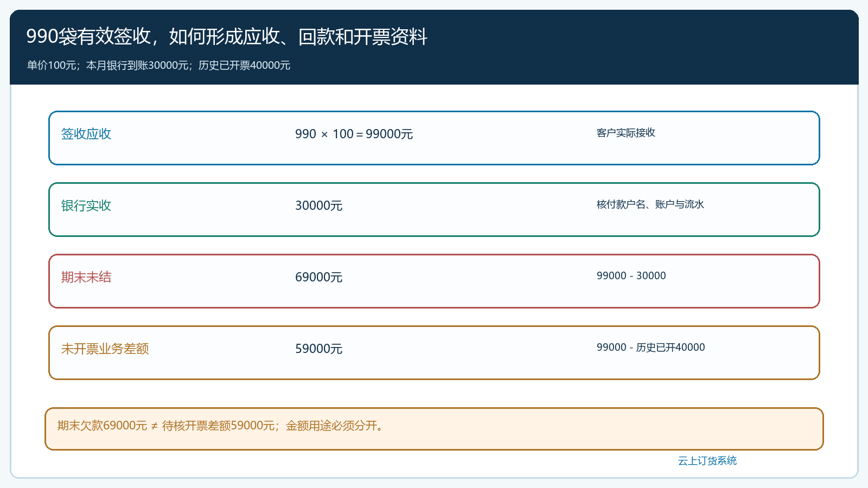This screenshot has height=488, width=868.
Task: Click the '30000元' value
Action: click(x=318, y=206)
